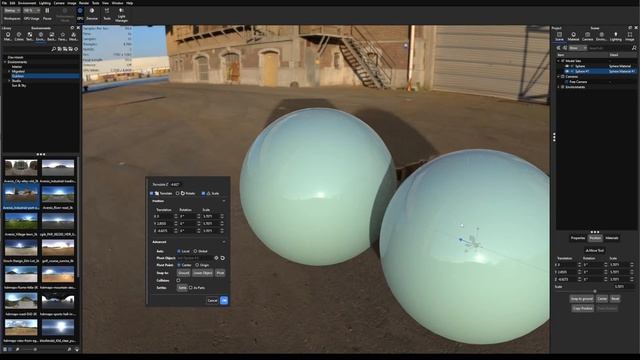The height and width of the screenshot is (360, 640).
Task: Open the Models library tab icon
Action: pyautogui.click(x=73, y=36)
